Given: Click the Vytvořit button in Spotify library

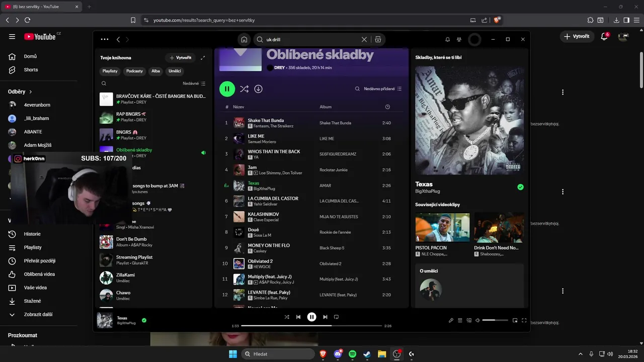Looking at the screenshot, I should 181,58.
